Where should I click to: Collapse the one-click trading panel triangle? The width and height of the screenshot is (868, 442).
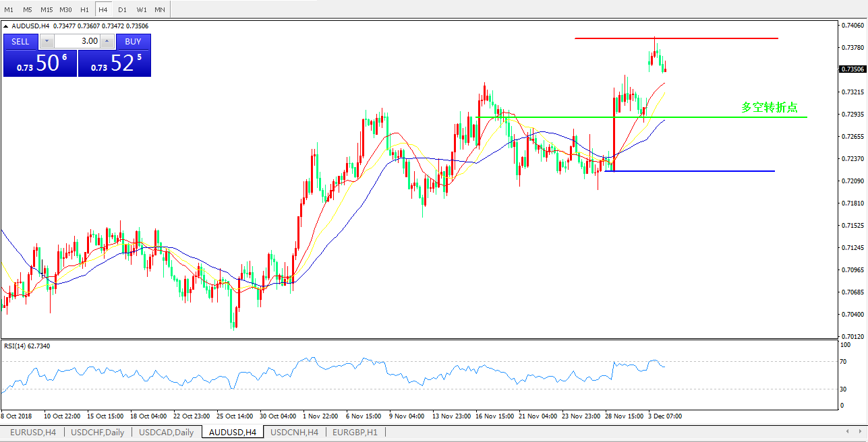pos(6,26)
